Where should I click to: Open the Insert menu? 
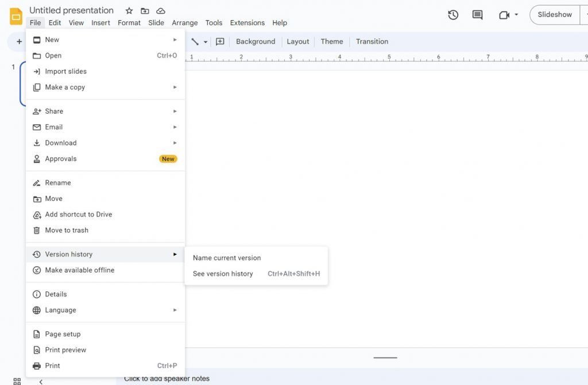coord(100,23)
